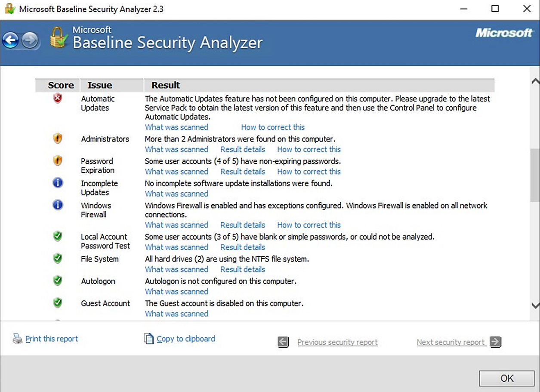Click the app icon in the title bar
The image size is (540, 392).
click(x=10, y=9)
